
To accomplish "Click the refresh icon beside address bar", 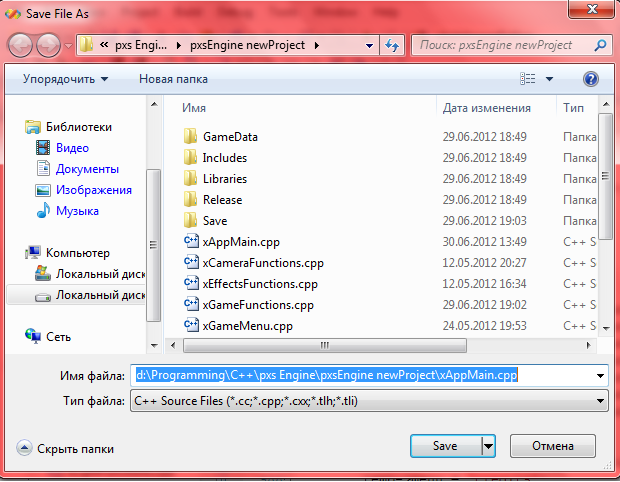I will pos(392,45).
